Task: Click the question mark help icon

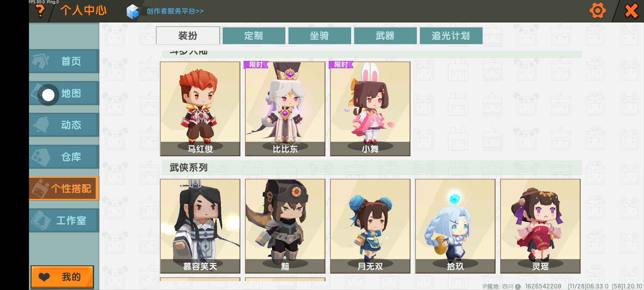Action: click(40, 11)
